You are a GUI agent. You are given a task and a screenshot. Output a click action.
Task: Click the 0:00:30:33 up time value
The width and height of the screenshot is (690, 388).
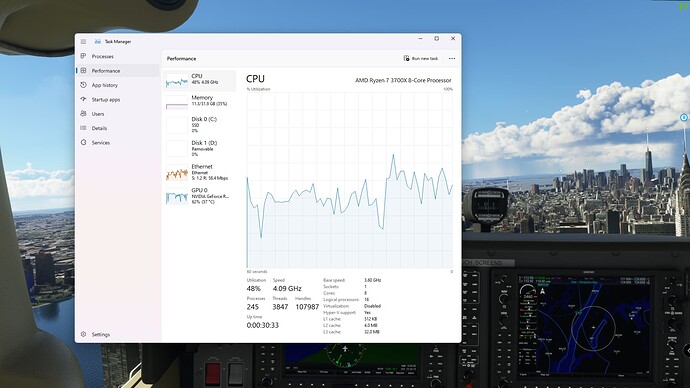[x=263, y=325]
